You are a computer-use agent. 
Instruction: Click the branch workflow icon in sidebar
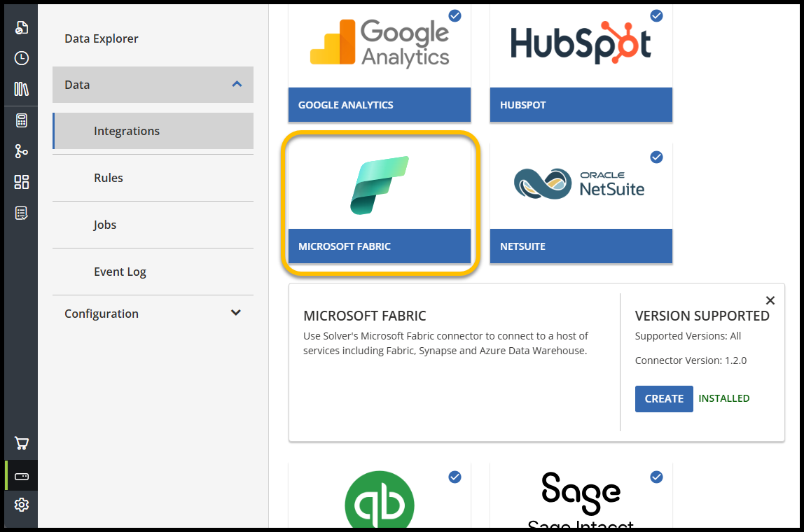point(22,151)
